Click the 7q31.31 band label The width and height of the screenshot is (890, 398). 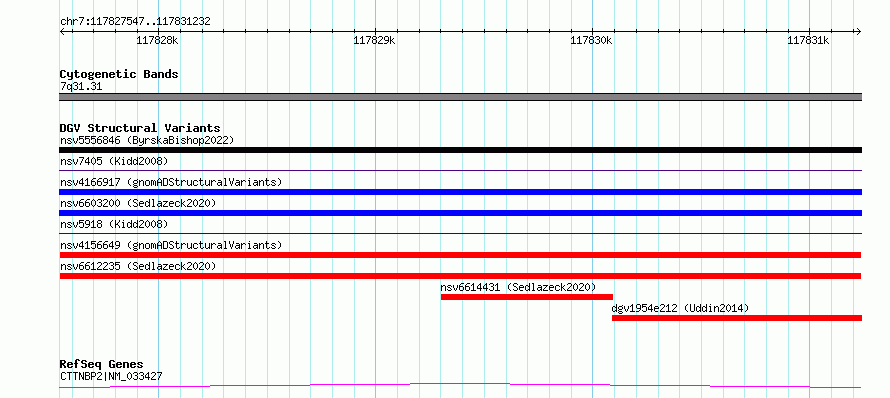pos(81,87)
